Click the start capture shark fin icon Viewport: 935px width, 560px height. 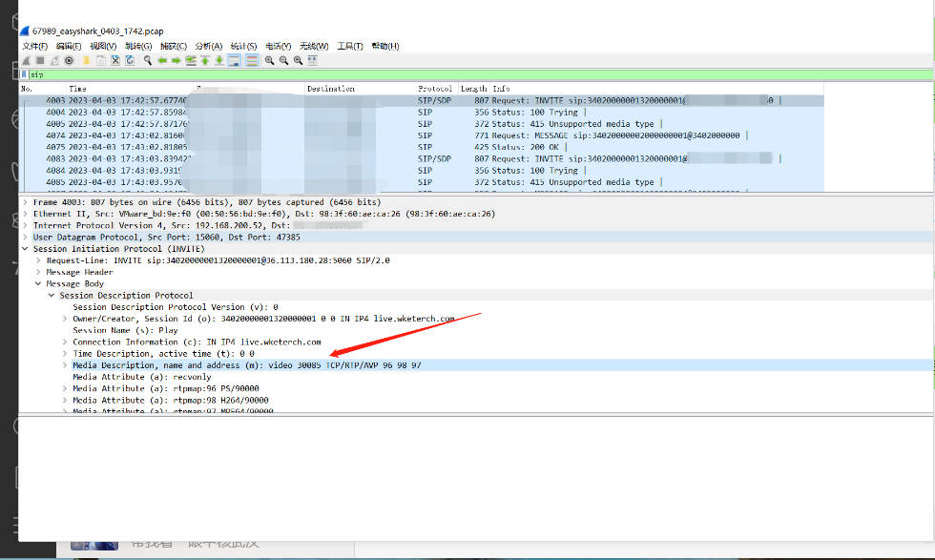(26, 60)
